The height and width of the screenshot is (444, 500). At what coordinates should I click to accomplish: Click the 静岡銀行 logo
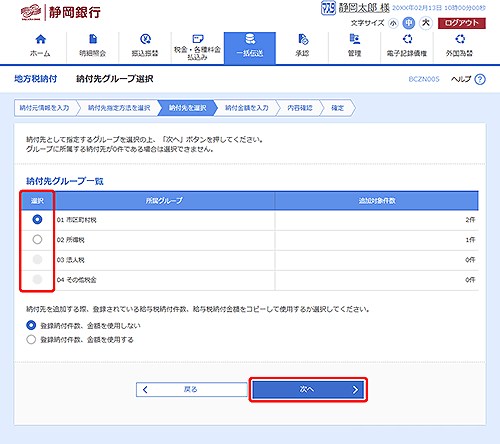tap(60, 13)
